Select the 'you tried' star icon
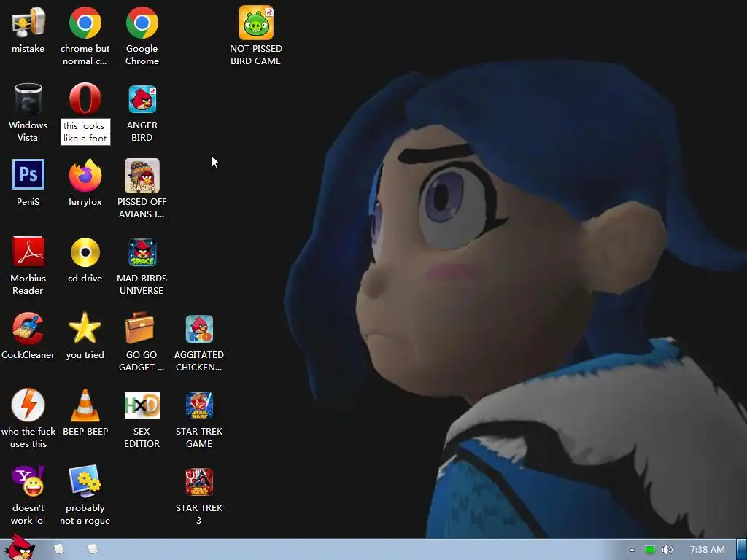 [85, 328]
